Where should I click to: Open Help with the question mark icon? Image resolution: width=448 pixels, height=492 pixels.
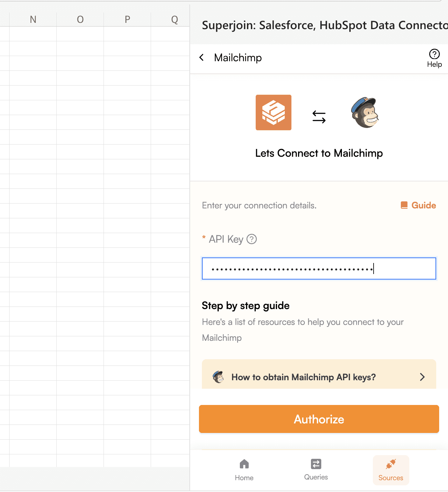tap(434, 58)
